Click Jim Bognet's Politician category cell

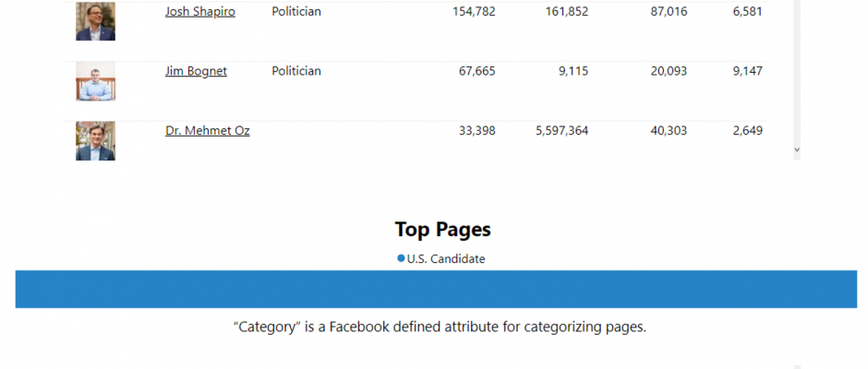click(x=296, y=71)
